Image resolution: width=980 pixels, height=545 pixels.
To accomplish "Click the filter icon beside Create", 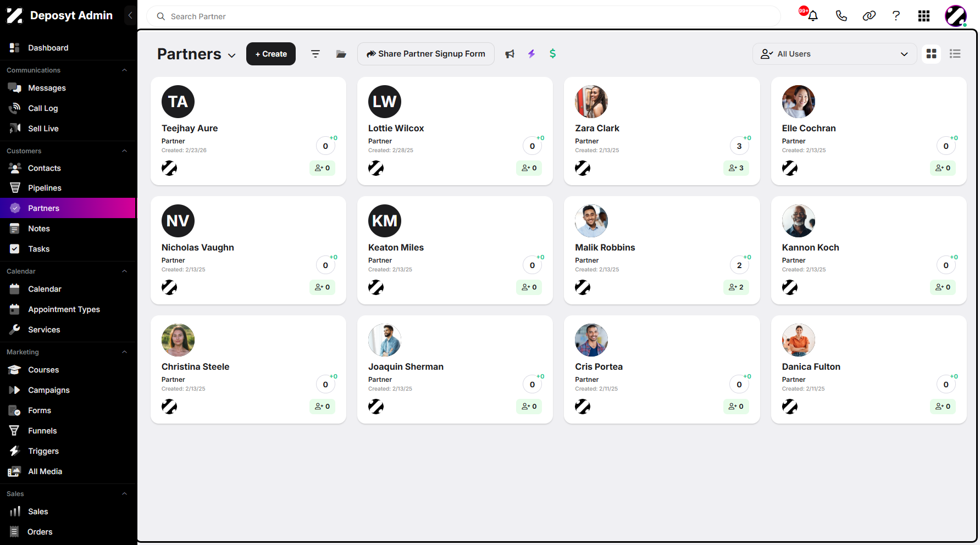I will (x=315, y=54).
